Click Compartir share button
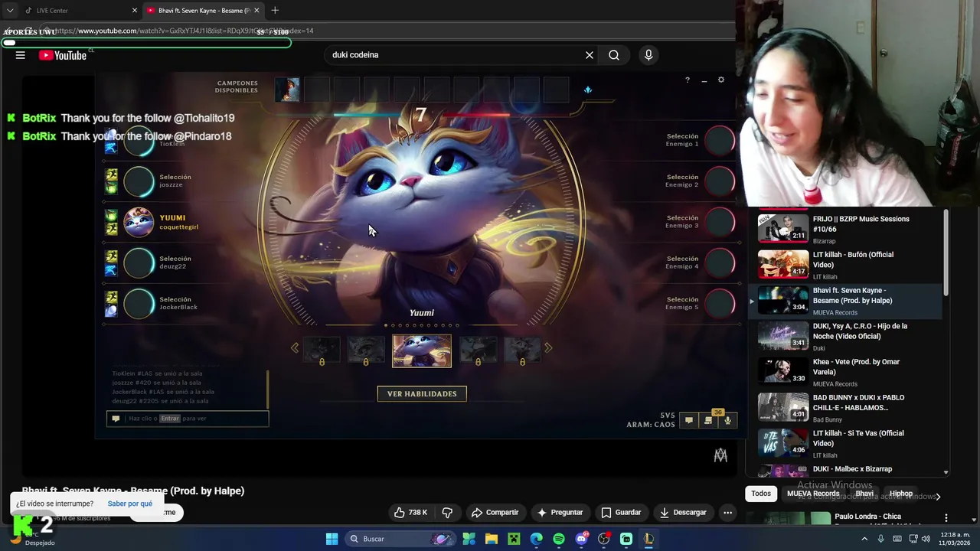This screenshot has height=551, width=980. [495, 512]
